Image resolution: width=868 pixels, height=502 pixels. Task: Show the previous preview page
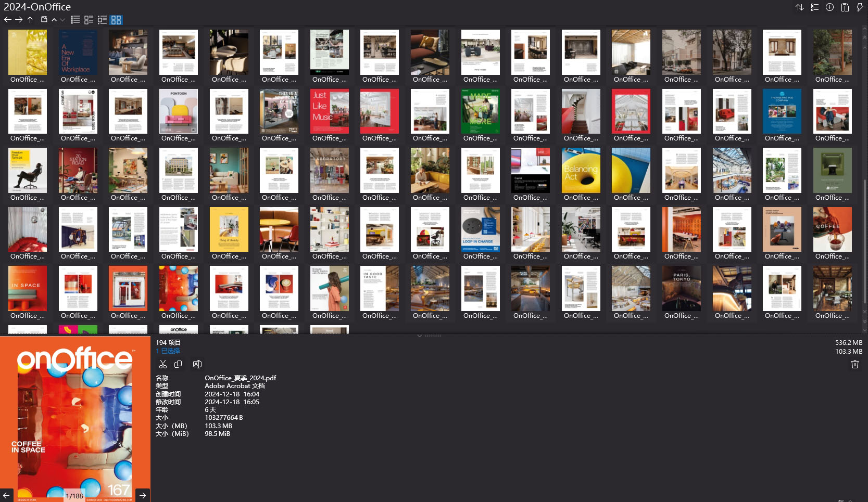point(7,495)
